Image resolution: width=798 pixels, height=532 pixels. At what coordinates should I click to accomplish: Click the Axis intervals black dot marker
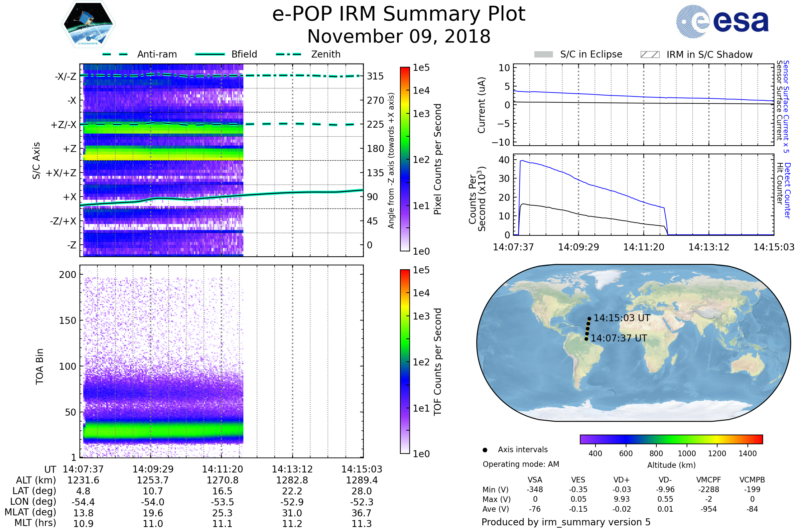click(x=485, y=450)
